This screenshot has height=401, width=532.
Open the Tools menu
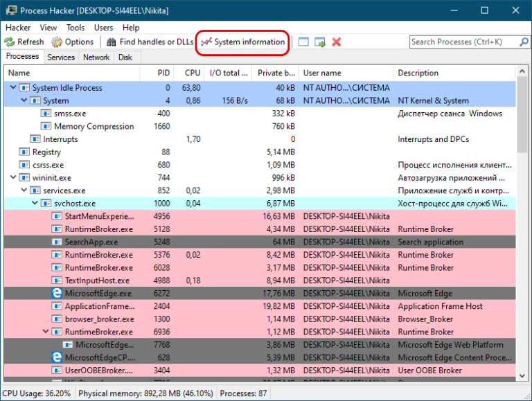tap(76, 28)
